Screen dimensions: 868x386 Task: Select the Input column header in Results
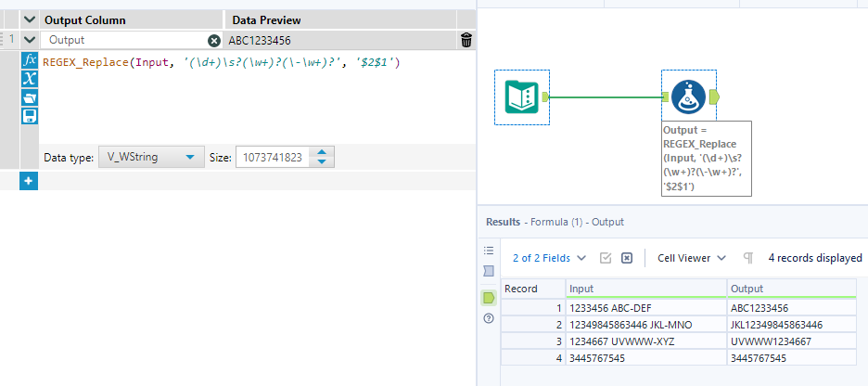[646, 289]
